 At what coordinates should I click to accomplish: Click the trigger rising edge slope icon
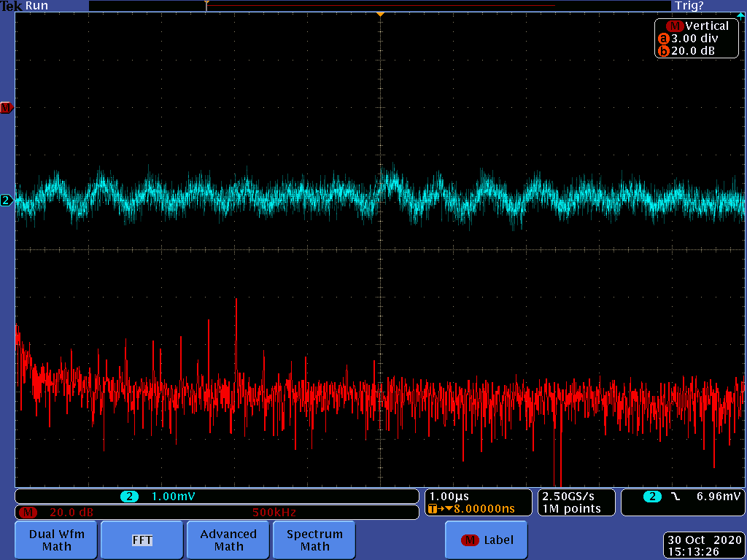click(x=675, y=497)
